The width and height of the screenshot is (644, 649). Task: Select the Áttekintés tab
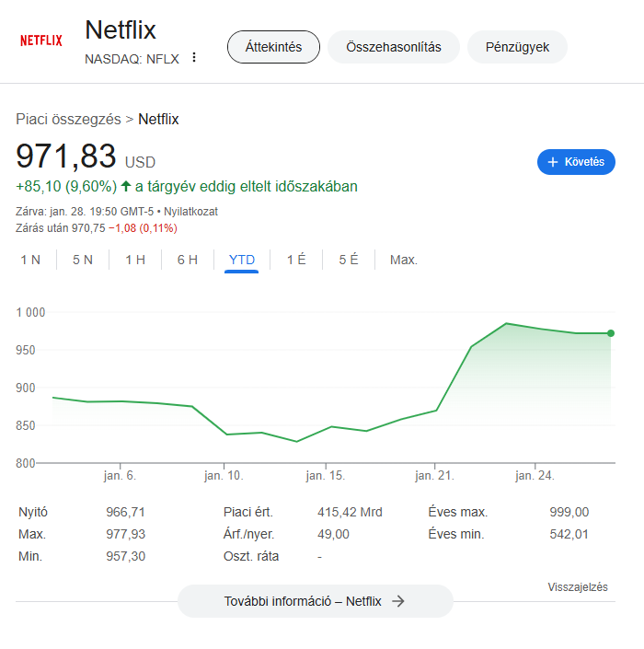(273, 47)
